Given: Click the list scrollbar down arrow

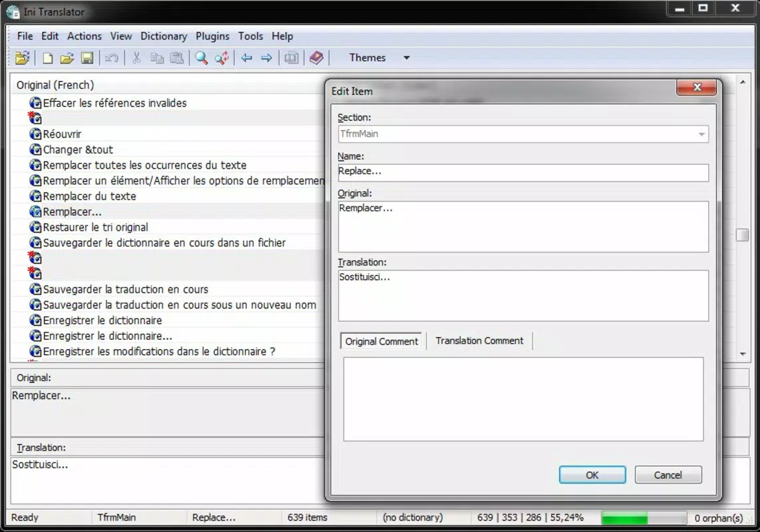Looking at the screenshot, I should 743,354.
